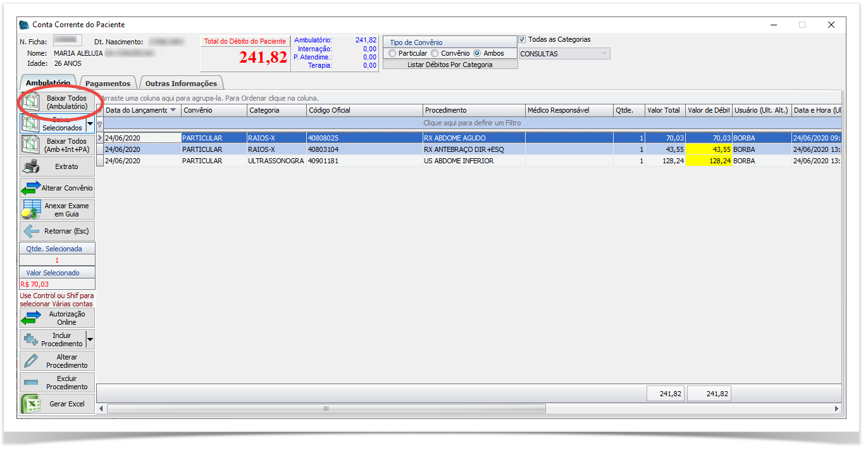The image size is (868, 450).
Task: Click the Retornar (Esc) back arrow
Action: tap(30, 232)
